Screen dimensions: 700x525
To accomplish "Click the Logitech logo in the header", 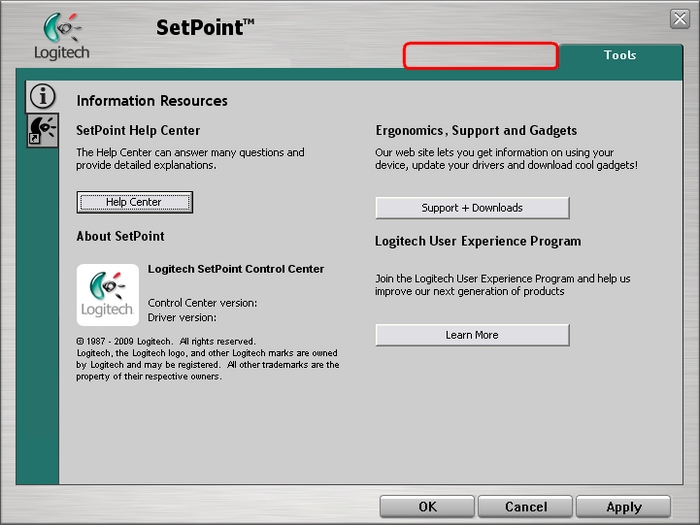I will [62, 37].
